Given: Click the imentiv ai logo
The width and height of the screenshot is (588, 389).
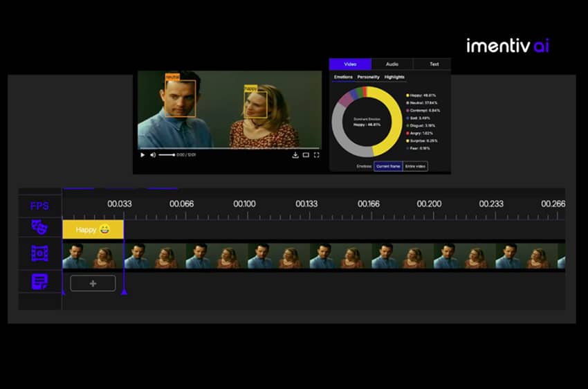Looking at the screenshot, I should click(x=508, y=46).
